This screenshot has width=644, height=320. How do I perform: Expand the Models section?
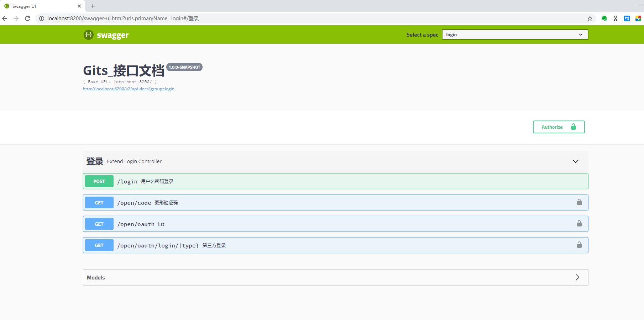[577, 277]
